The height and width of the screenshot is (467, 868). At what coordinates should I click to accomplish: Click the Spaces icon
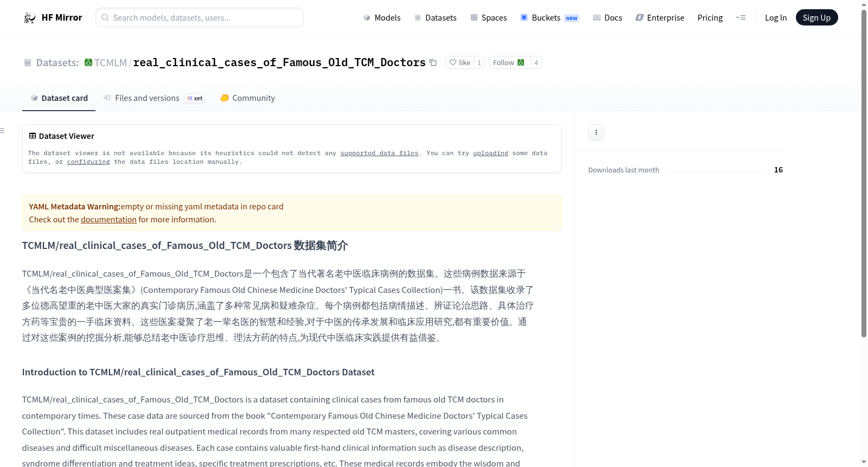474,18
